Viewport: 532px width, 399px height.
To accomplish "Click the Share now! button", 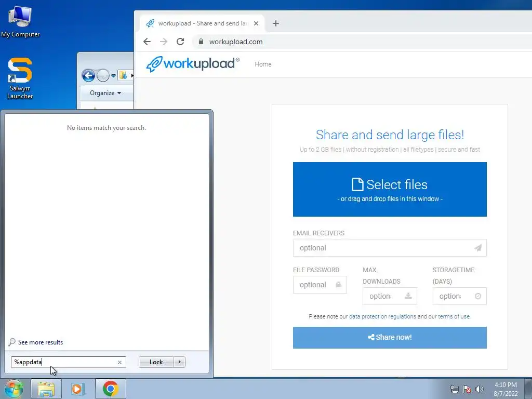I will coord(390,338).
